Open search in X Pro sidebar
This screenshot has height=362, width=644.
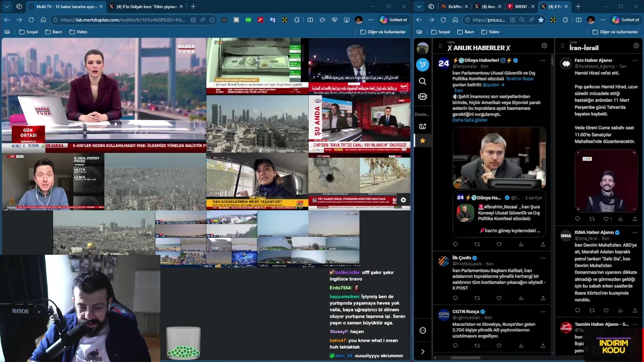[423, 81]
